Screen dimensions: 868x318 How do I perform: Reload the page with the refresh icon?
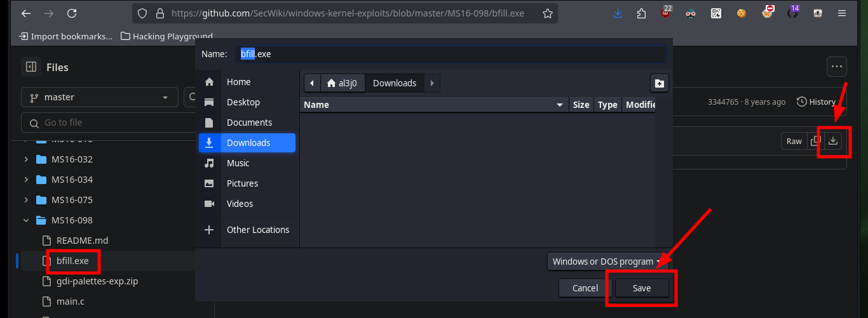click(72, 13)
